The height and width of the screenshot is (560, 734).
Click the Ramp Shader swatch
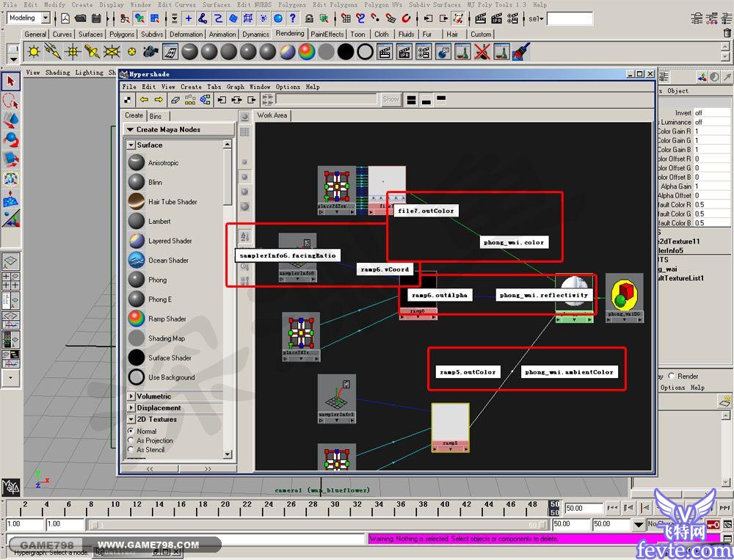[137, 319]
